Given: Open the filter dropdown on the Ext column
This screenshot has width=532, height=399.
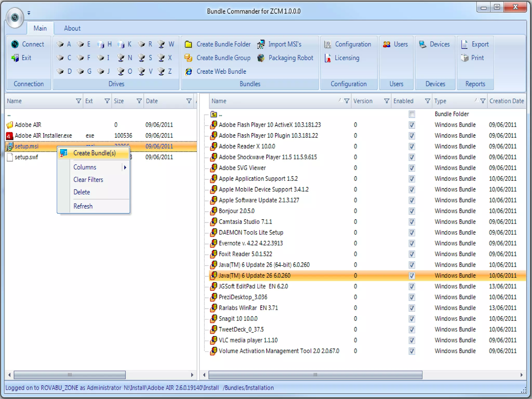Looking at the screenshot, I should click(x=107, y=101).
